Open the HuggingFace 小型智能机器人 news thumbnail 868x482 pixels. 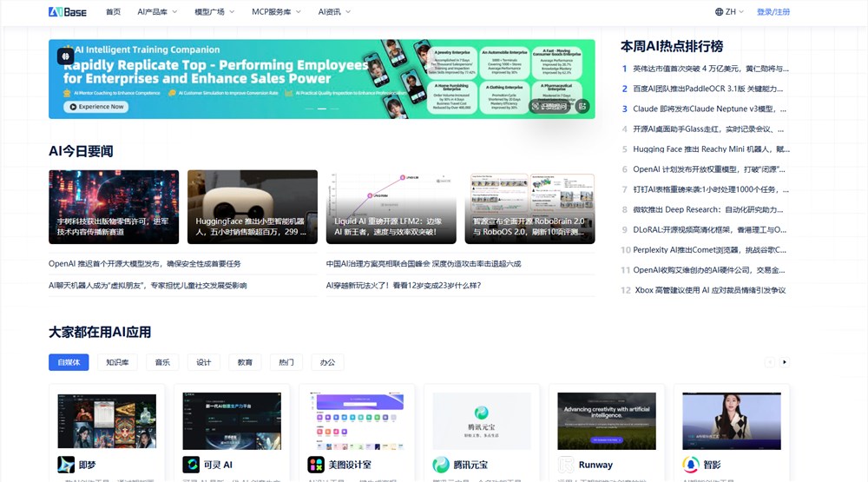click(253, 207)
